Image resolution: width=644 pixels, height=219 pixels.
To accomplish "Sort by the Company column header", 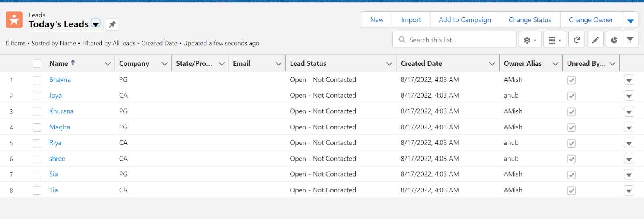I will pos(134,63).
